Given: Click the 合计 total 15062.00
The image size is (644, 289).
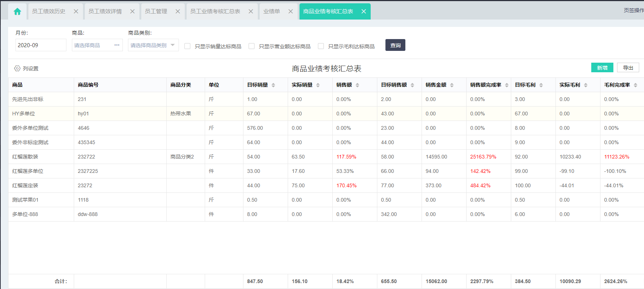Looking at the screenshot, I should pos(436,281).
